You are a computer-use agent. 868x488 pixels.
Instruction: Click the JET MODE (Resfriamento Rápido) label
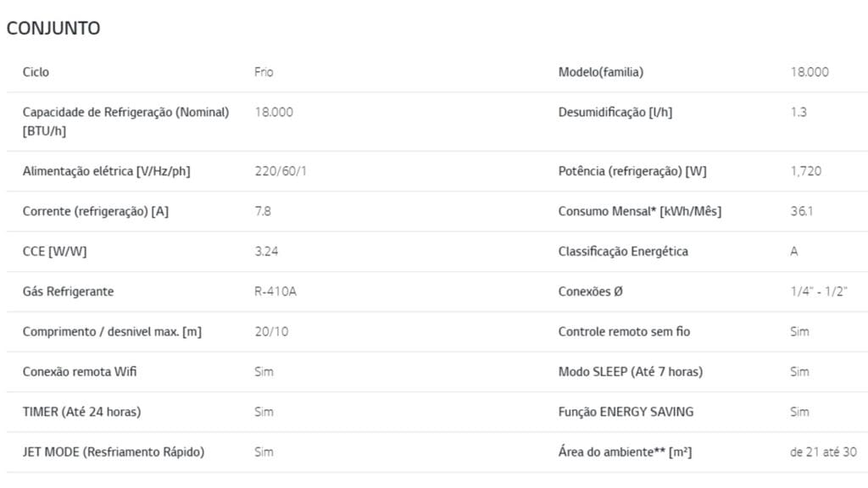click(x=114, y=452)
